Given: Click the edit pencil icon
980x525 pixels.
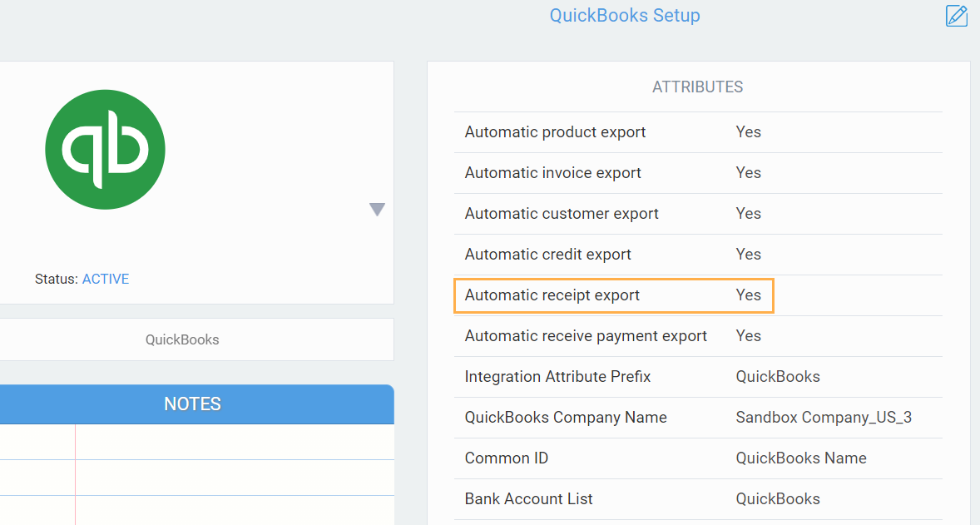Looking at the screenshot, I should click(x=957, y=16).
